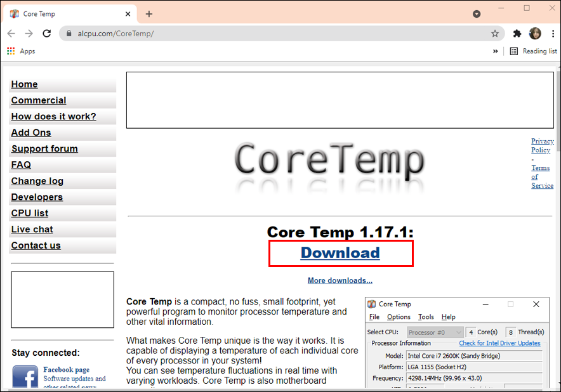Click the 'Core Temp 1.17.1:' heading
561x392 pixels.
340,232
